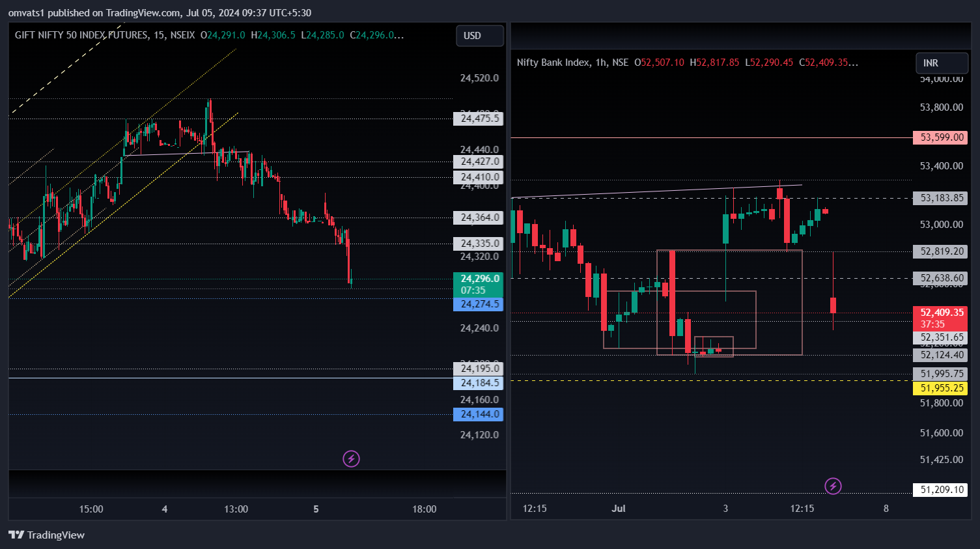Click the day 4 time axis label
980x549 pixels.
pyautogui.click(x=165, y=509)
